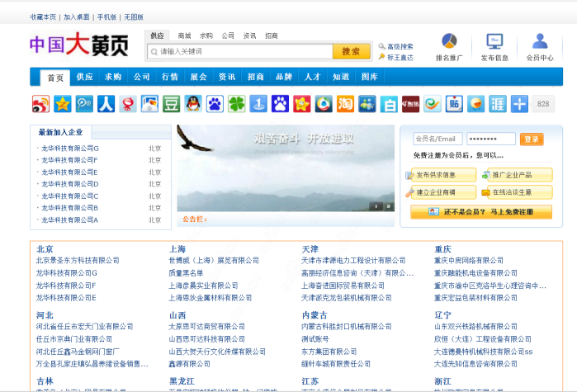
Task: Click the yellow 搜索 button
Action: [351, 51]
